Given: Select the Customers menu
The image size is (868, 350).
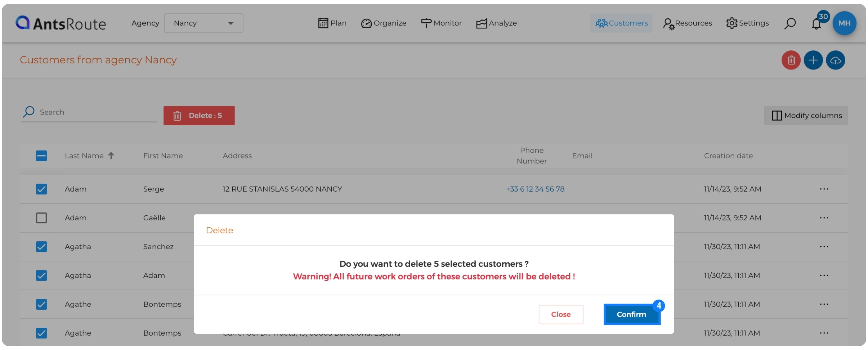Looking at the screenshot, I should coord(621,23).
